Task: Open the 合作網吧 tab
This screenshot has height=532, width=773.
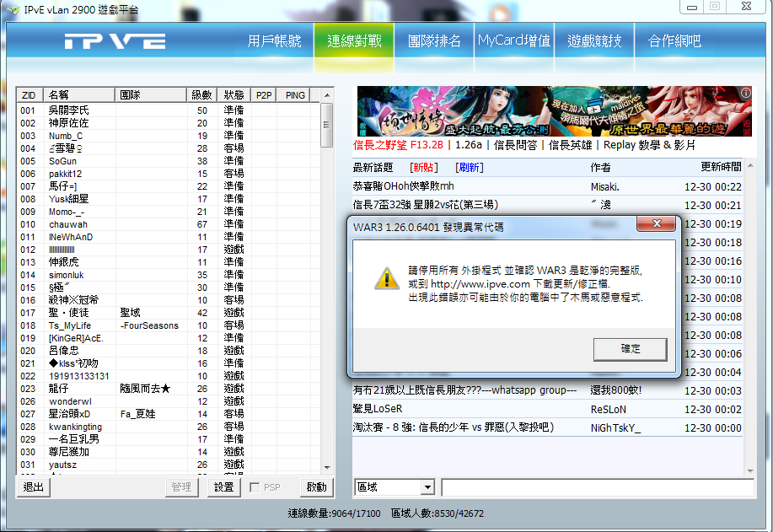Action: (674, 41)
